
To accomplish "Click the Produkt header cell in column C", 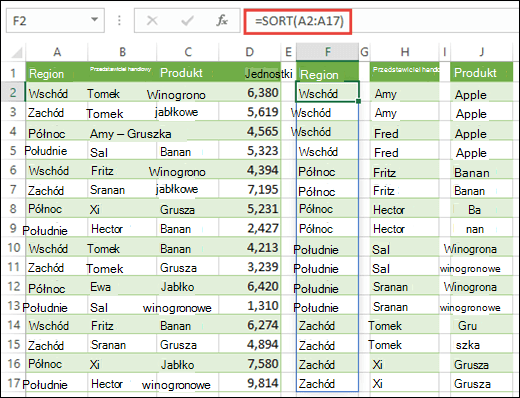I will [188, 73].
